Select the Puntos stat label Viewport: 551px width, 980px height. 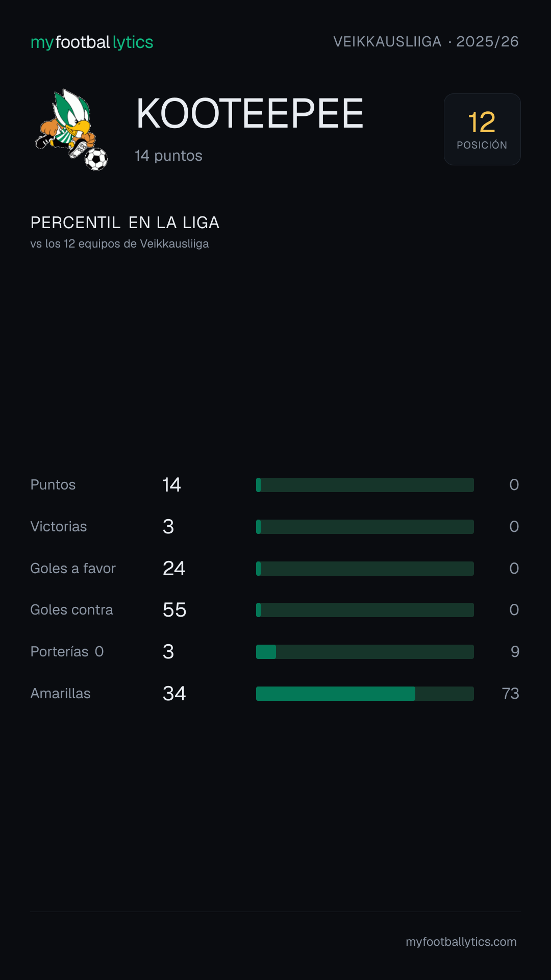pos(53,485)
